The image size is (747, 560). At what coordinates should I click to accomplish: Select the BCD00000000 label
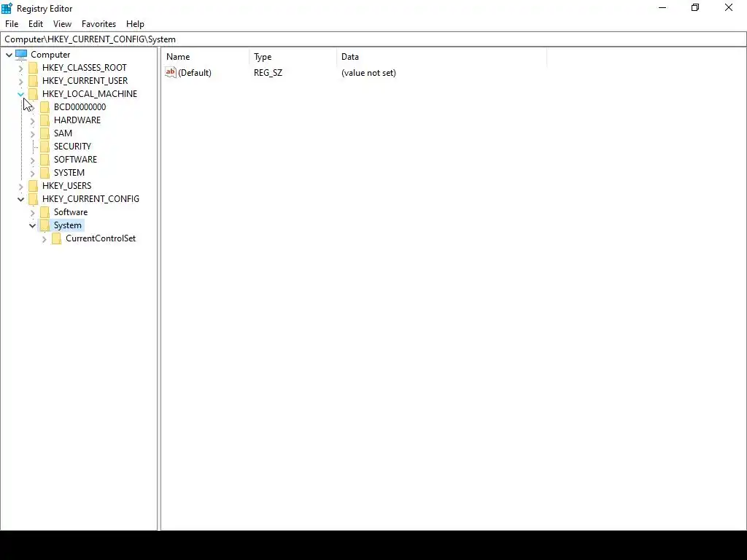click(x=80, y=107)
